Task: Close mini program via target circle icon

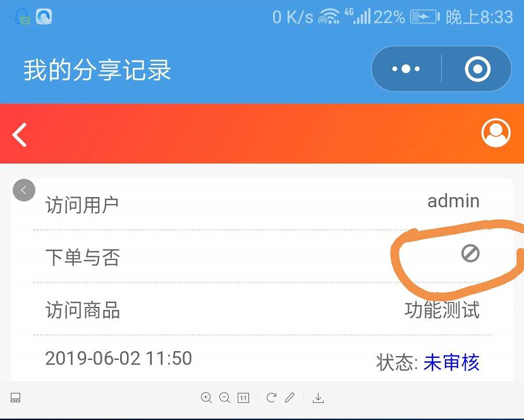Action: click(x=478, y=69)
